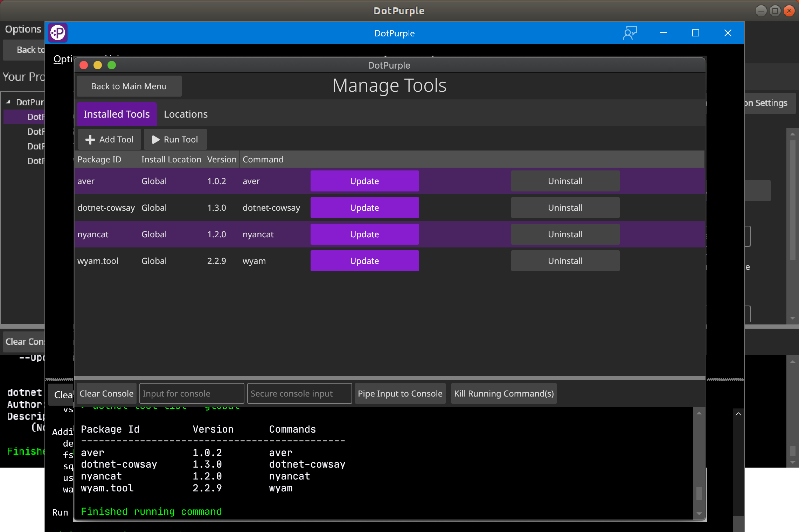
Task: Click the red close dot of Manage Tools window
Action: point(84,65)
